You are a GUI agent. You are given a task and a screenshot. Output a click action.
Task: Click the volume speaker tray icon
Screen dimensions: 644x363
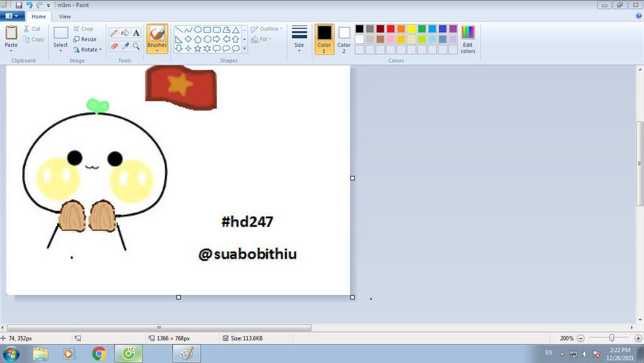[x=585, y=354]
